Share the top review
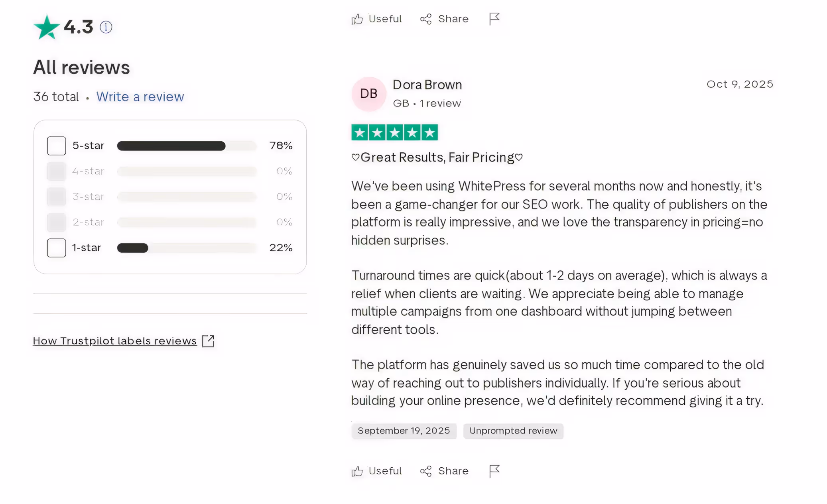827x504 pixels. click(444, 19)
